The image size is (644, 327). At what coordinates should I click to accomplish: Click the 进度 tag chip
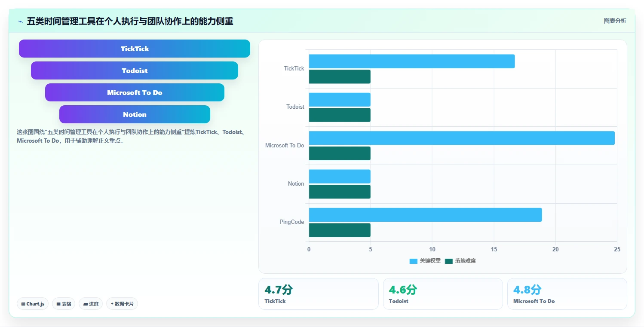coord(91,304)
